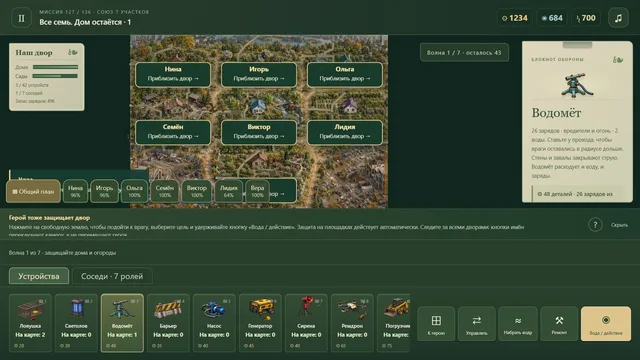This screenshot has width=640, height=360.
Task: Click the leaf icon in Наш двор panel
Action: [x=73, y=52]
